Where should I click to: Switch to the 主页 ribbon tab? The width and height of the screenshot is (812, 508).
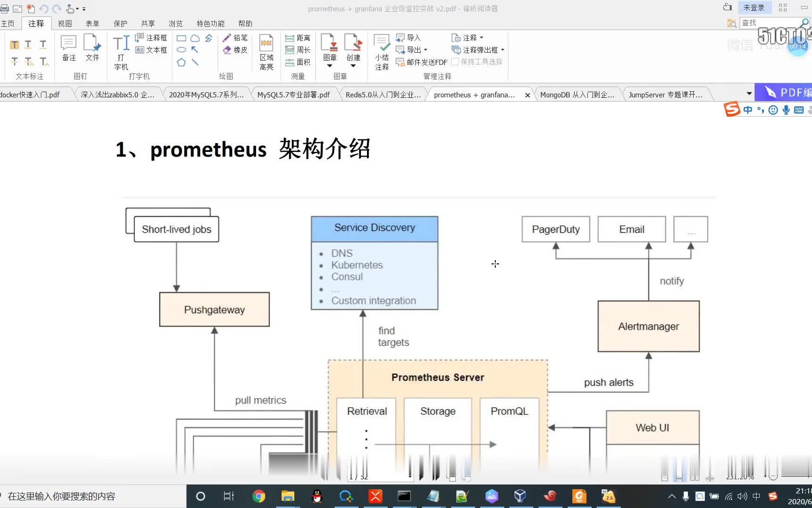point(8,24)
